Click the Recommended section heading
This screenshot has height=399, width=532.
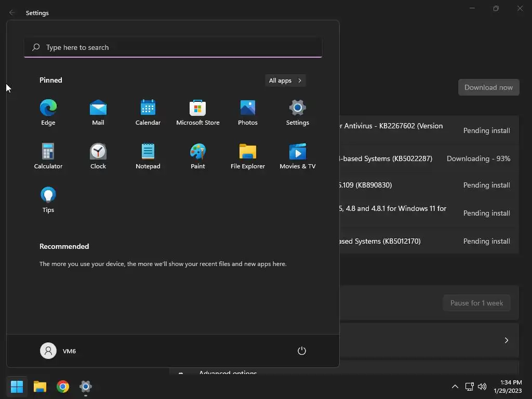tap(64, 246)
